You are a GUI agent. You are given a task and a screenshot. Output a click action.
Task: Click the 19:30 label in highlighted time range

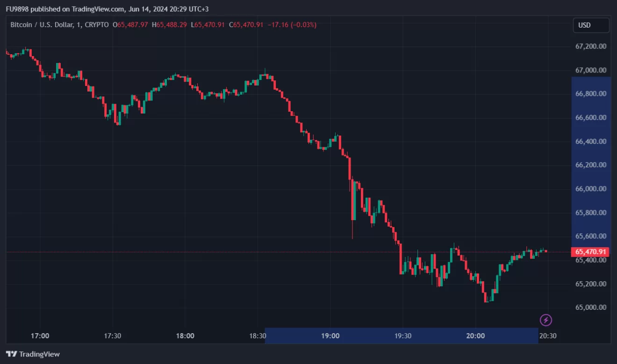click(402, 335)
